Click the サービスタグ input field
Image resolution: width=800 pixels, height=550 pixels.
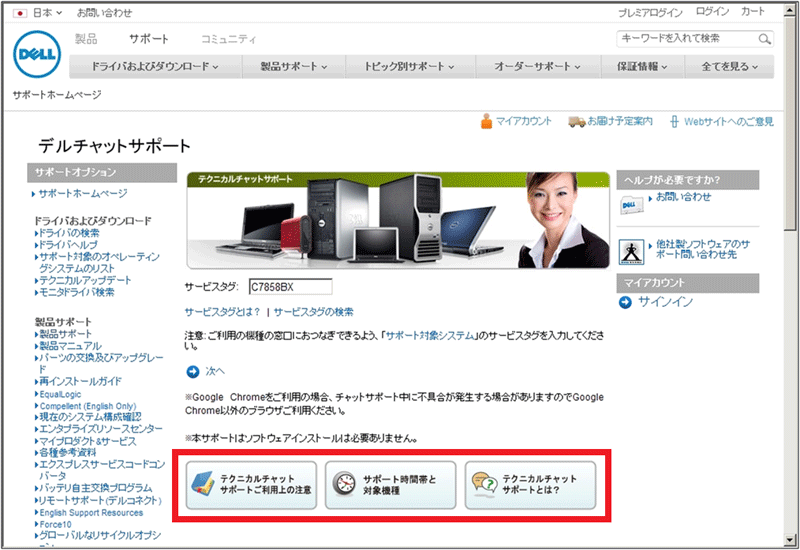pyautogui.click(x=290, y=287)
